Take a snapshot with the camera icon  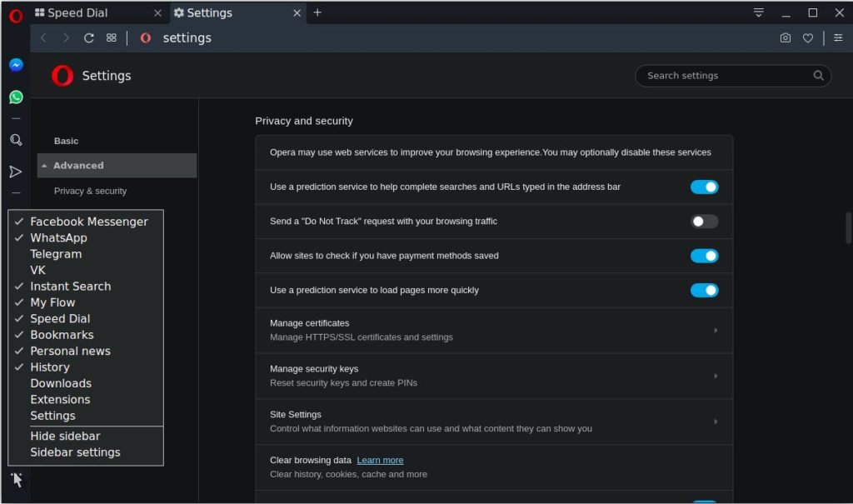(785, 37)
